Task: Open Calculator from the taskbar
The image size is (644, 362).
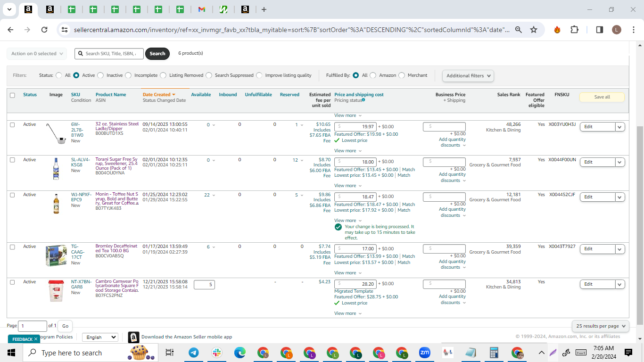Action: coord(494,353)
